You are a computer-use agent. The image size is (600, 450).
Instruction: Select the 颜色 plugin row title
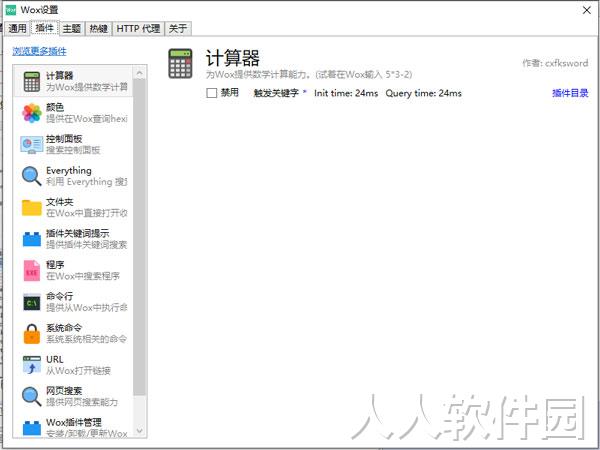(x=55, y=107)
